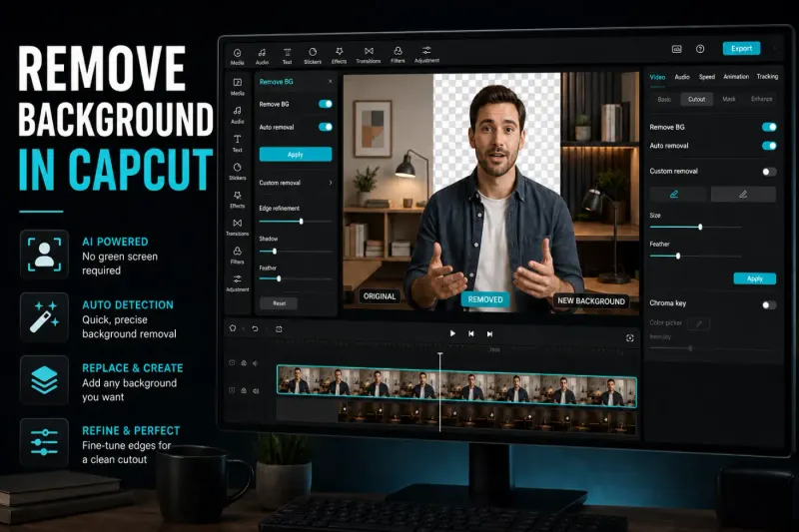Click the Intensity slider handle
Screen dimensions: 799x532
coord(690,348)
